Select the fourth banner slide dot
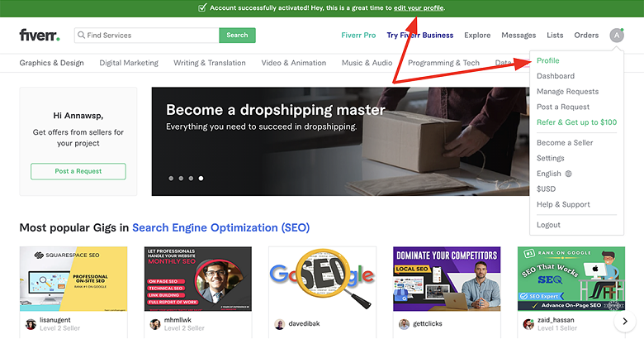This screenshot has width=644, height=339. (201, 178)
